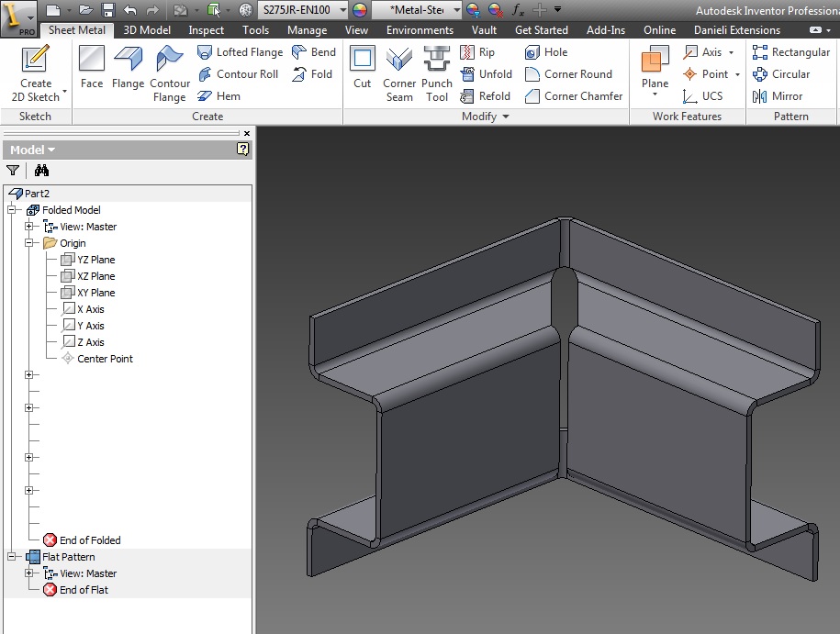Click the Unfold tool
Image resolution: width=840 pixels, height=634 pixels.
(x=486, y=74)
